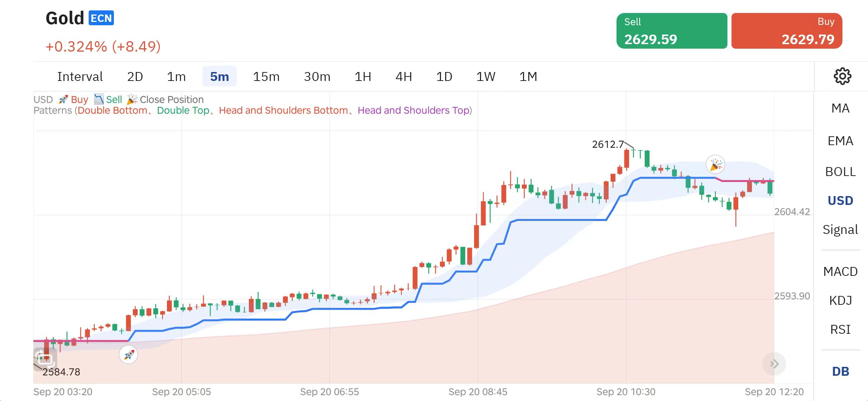Open chart settings gear icon

point(842,76)
